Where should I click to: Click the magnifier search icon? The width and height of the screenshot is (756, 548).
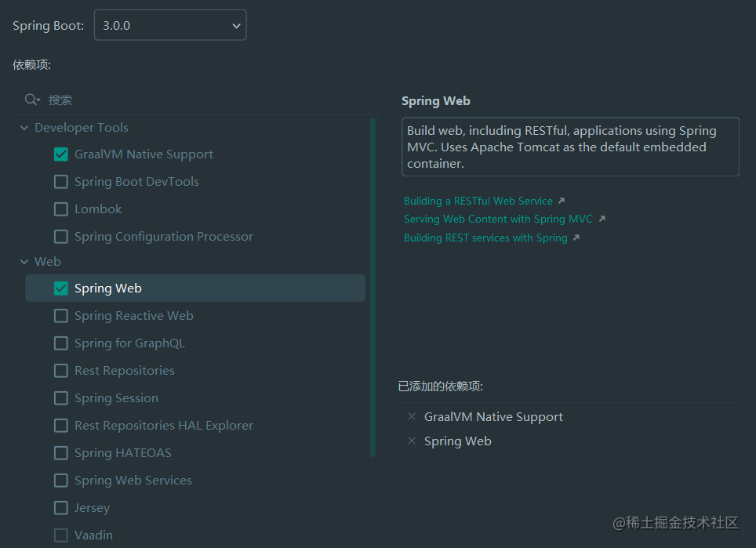[32, 100]
